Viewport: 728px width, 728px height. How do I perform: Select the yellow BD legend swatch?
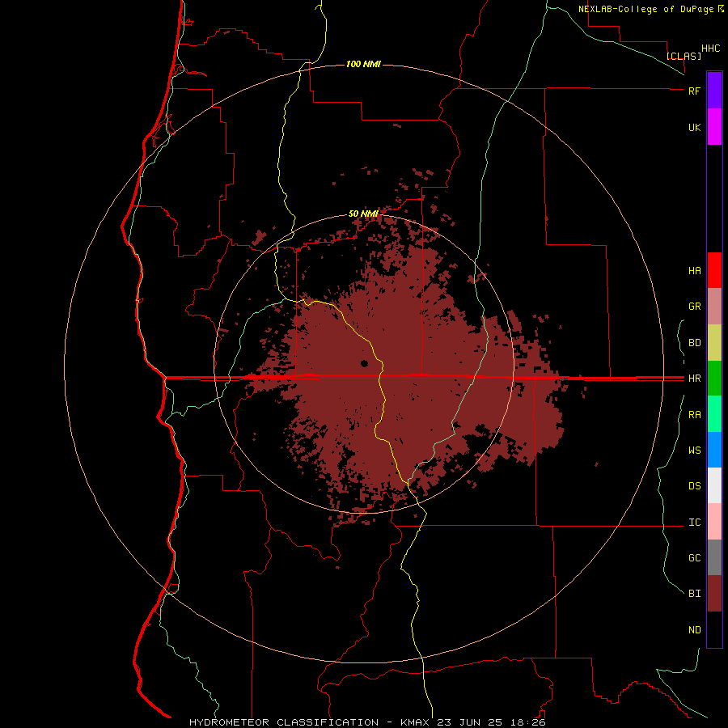tap(714, 342)
